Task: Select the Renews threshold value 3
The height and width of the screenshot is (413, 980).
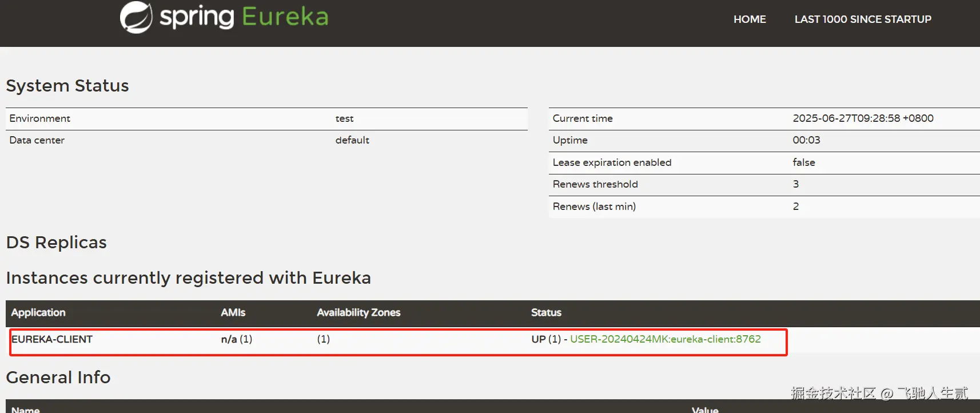Action: (796, 184)
